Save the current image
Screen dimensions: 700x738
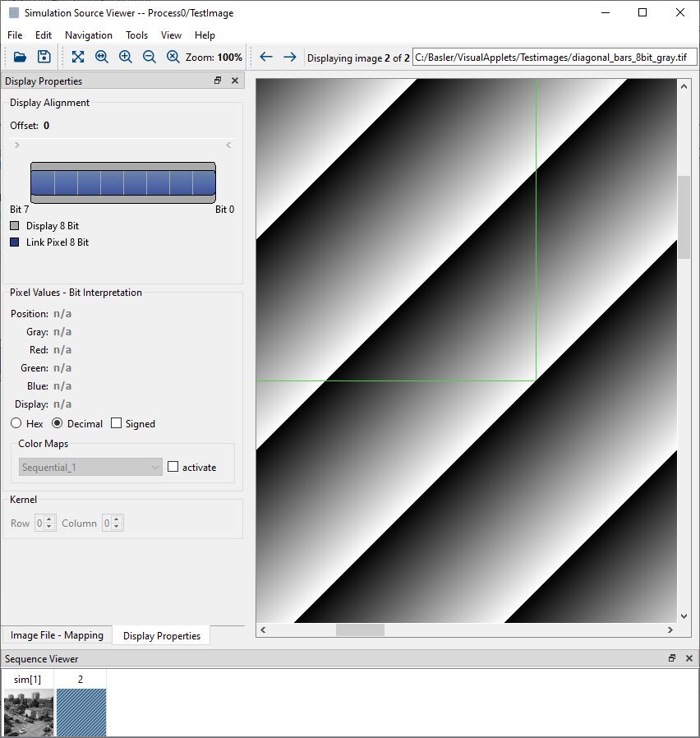coord(43,57)
